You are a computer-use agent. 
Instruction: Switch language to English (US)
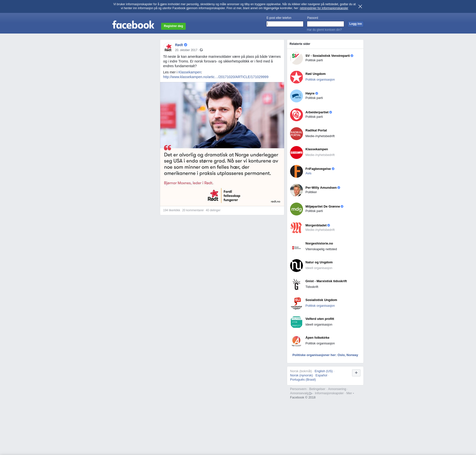click(324, 371)
